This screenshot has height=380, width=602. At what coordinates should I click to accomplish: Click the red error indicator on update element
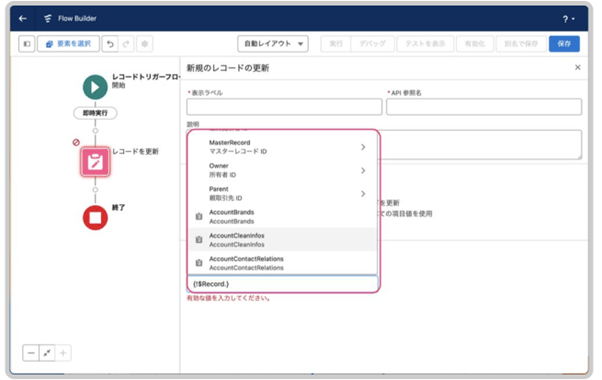pyautogui.click(x=76, y=142)
